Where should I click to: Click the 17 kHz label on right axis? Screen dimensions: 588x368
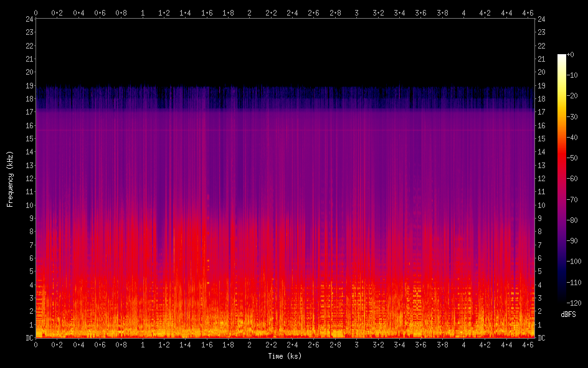click(x=541, y=112)
